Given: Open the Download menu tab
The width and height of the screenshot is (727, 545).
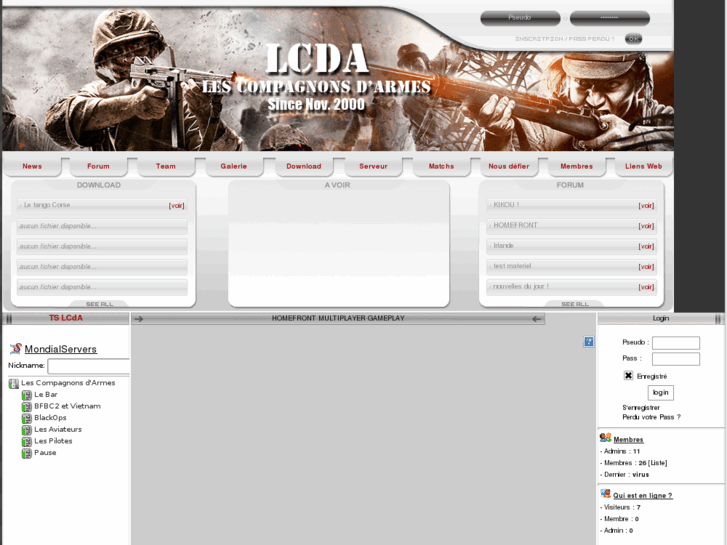Looking at the screenshot, I should (x=304, y=166).
